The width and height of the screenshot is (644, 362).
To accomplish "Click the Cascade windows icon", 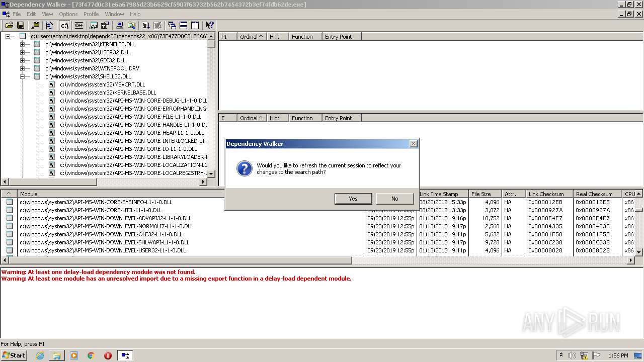I will 172,25.
